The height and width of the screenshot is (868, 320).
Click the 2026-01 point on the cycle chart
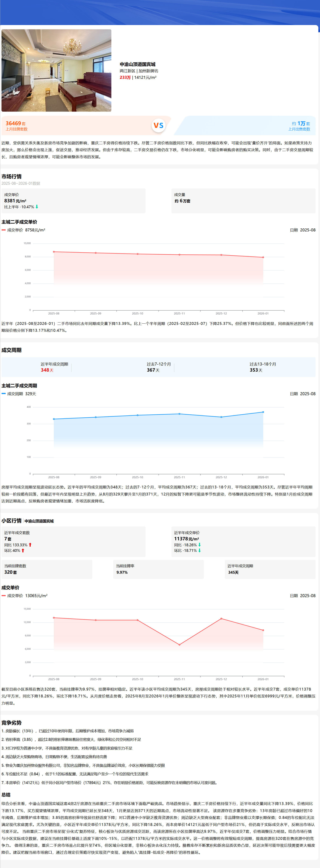click(263, 412)
